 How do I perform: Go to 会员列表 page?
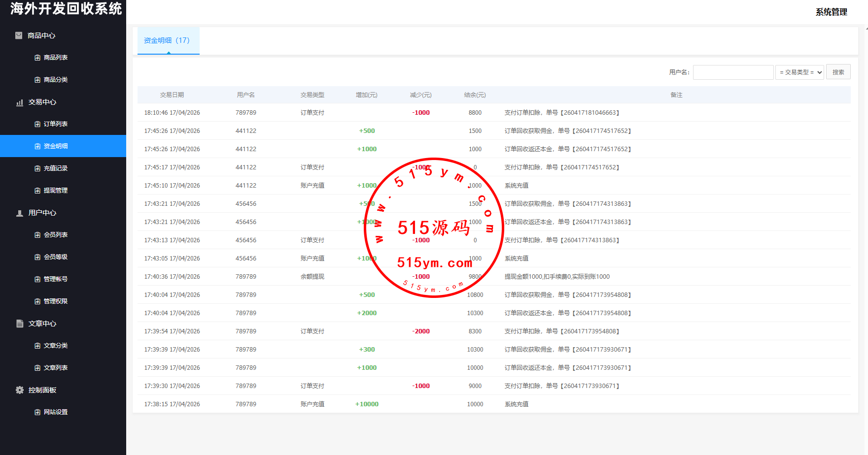pyautogui.click(x=56, y=235)
